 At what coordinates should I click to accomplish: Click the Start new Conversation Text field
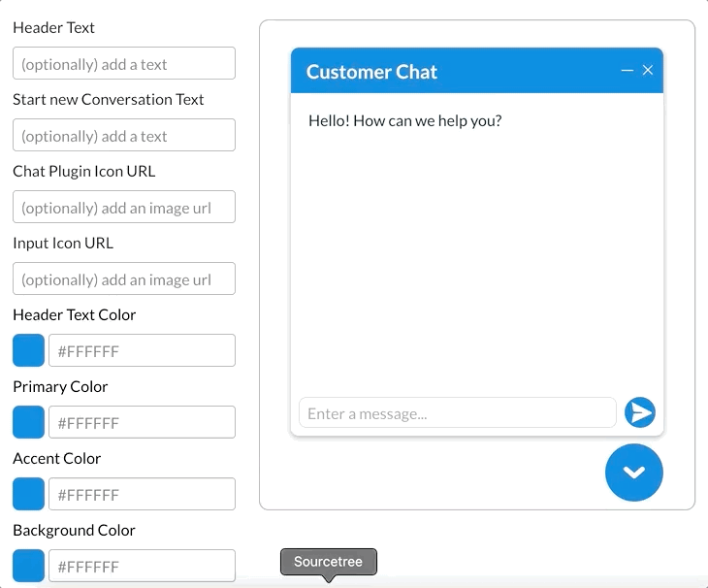(124, 136)
